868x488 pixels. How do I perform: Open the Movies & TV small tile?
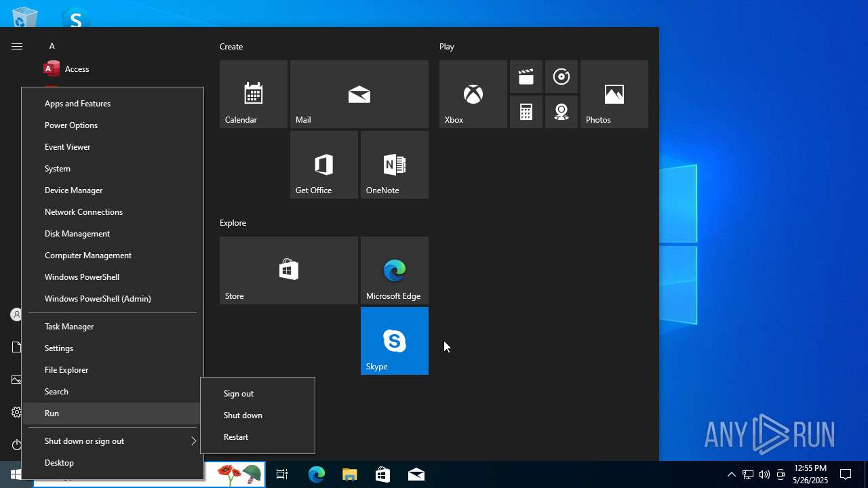tap(526, 77)
